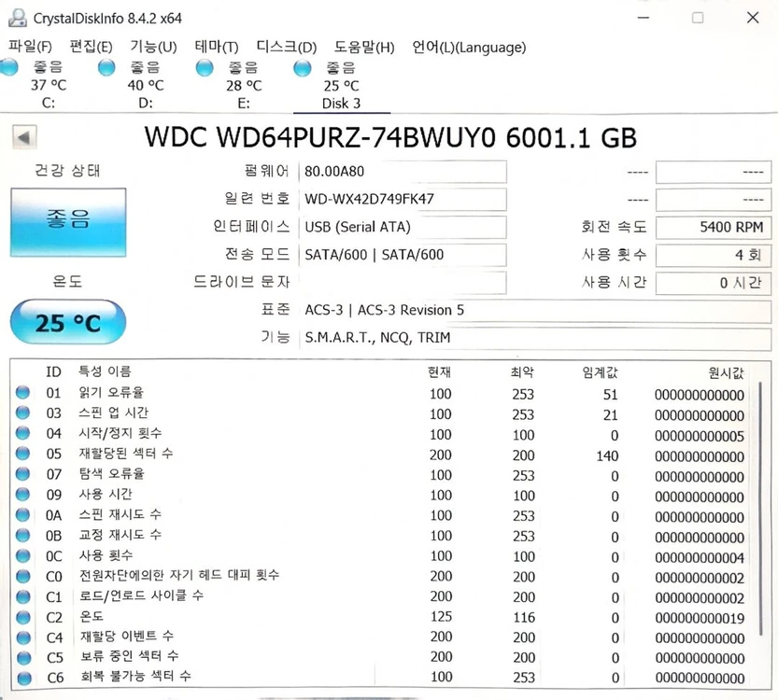Click the status dot of attribute C5
This screenshot has width=778, height=700.
point(23,657)
